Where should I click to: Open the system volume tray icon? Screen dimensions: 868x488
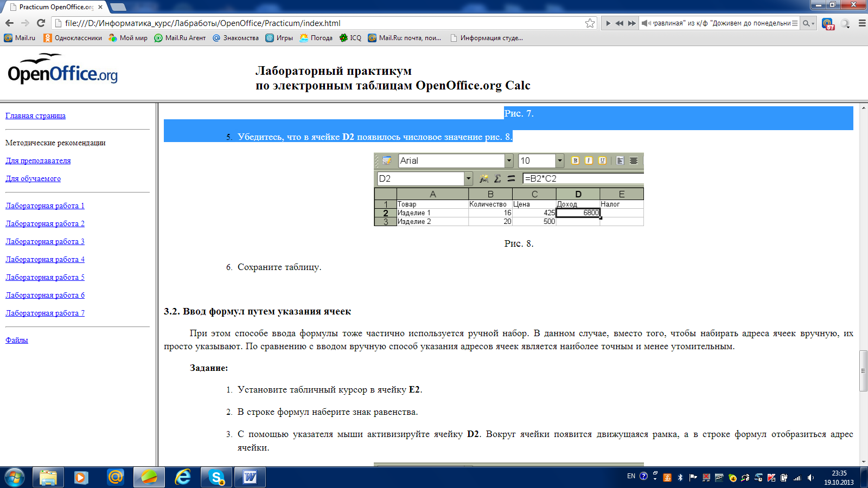(810, 478)
